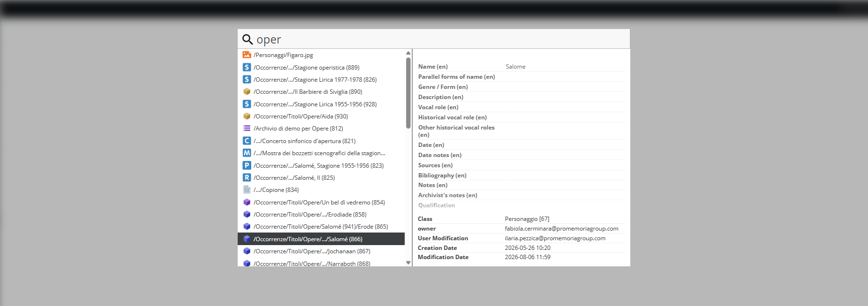This screenshot has height=306, width=868.
Task: Click the S icon beside Stagione operistica (889)
Action: coord(247,67)
